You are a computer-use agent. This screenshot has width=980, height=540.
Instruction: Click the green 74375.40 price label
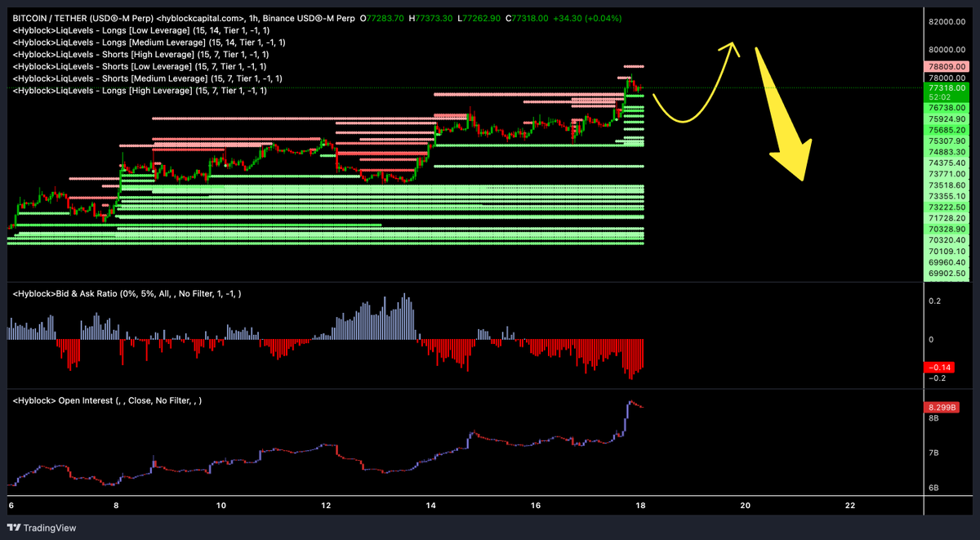click(x=947, y=163)
